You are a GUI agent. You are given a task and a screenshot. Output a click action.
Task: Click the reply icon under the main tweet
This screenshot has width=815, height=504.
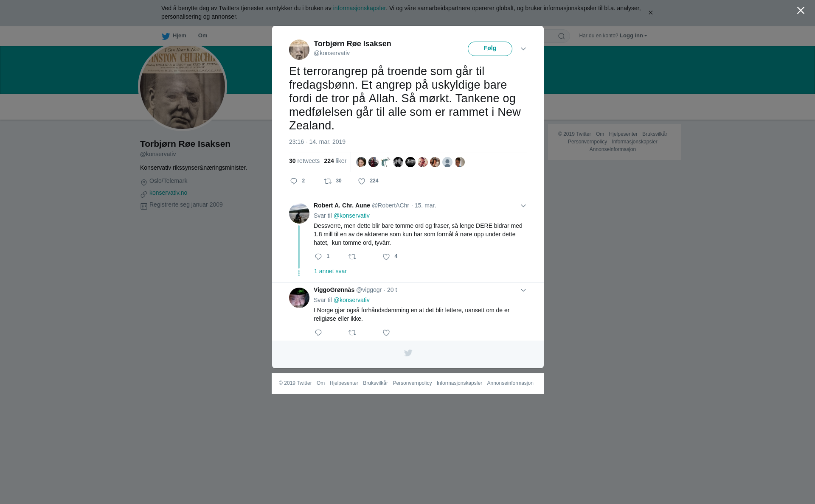coord(294,181)
